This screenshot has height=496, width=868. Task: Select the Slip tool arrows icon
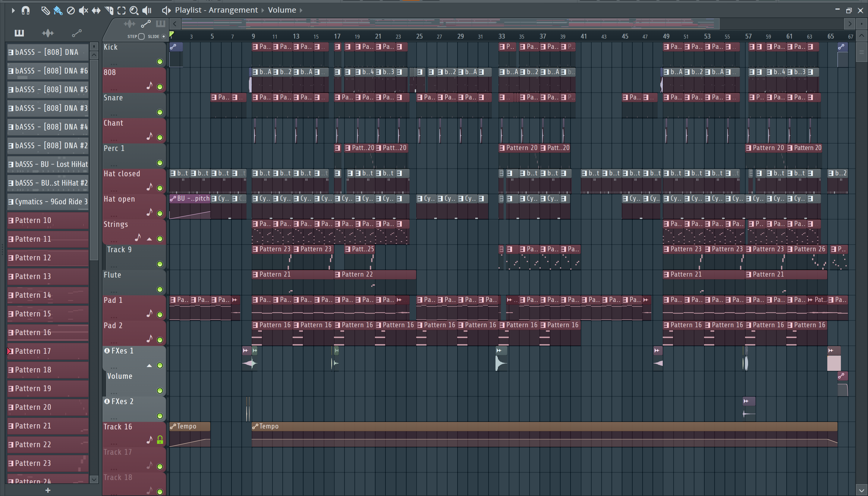point(96,11)
